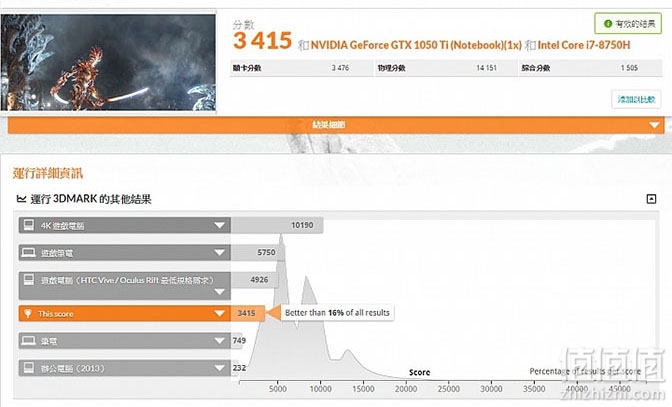Screen dimensions: 672x407
Task: Expand the HTC Vive / Oculus Rift gaming PC row
Action: 219,292
